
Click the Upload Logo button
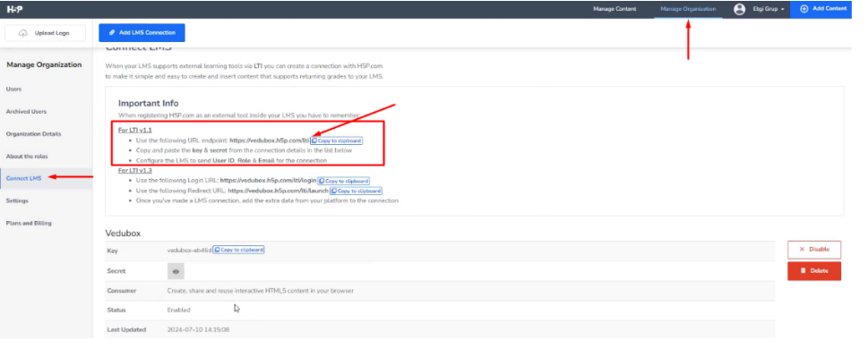tap(45, 33)
